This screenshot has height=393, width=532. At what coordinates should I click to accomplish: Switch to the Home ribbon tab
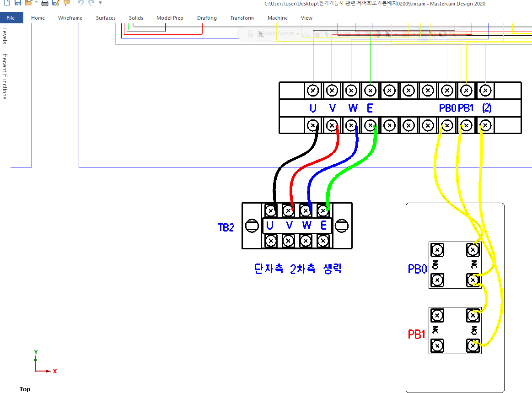click(38, 18)
